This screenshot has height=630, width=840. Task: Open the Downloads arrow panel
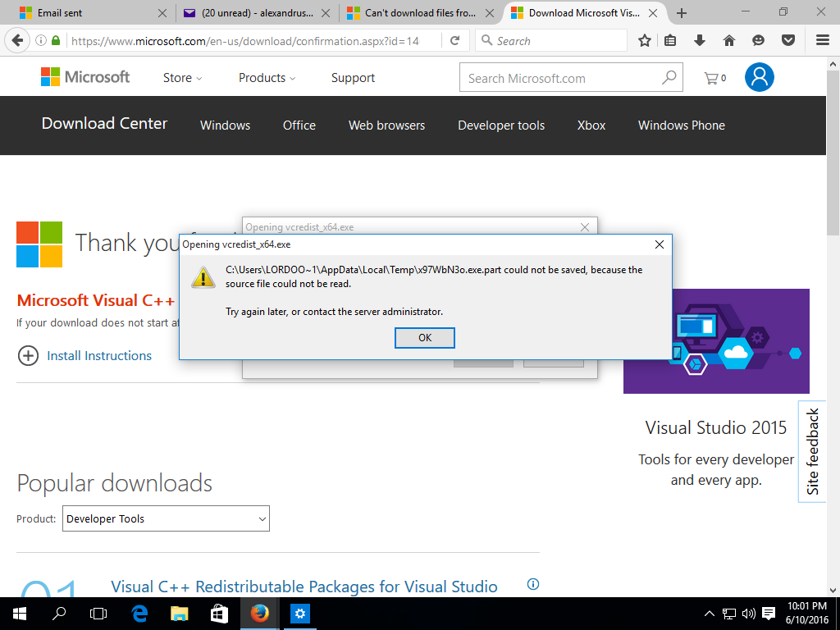(700, 40)
